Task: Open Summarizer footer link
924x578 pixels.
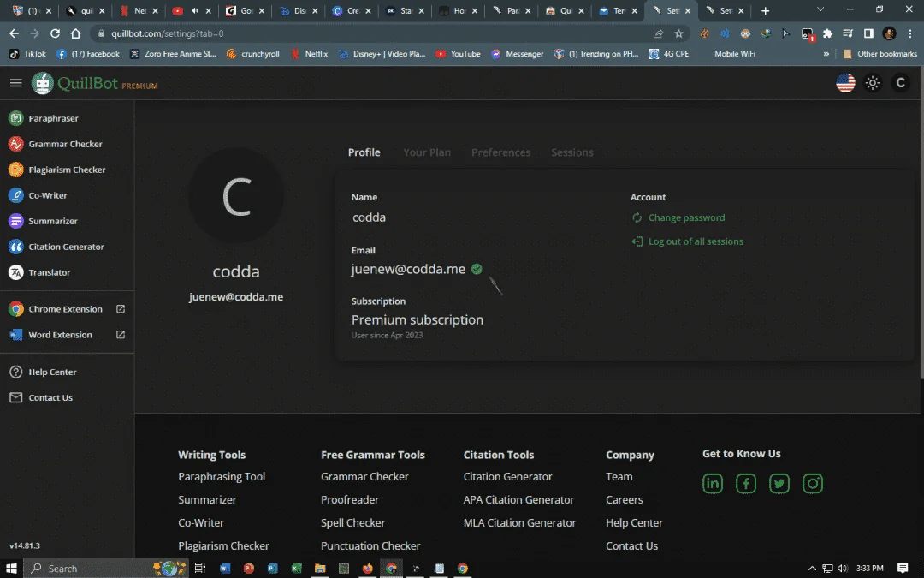Action: pos(207,499)
